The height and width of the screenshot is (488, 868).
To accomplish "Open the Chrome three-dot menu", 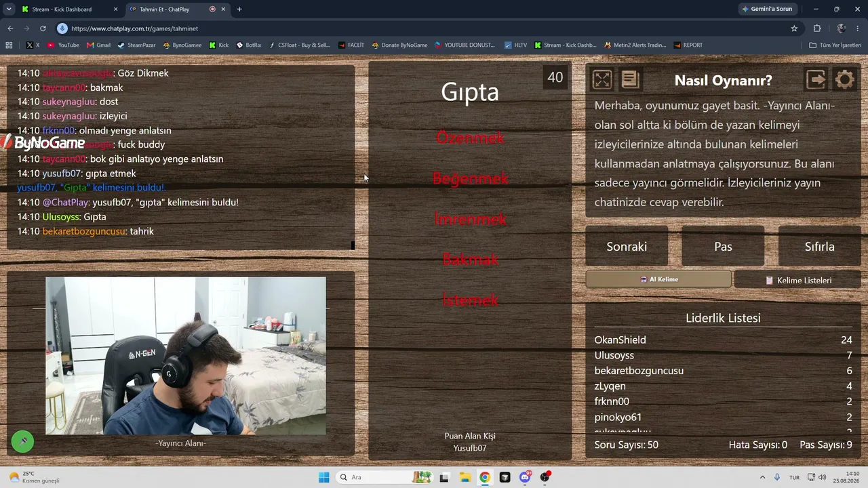I will pyautogui.click(x=859, y=28).
